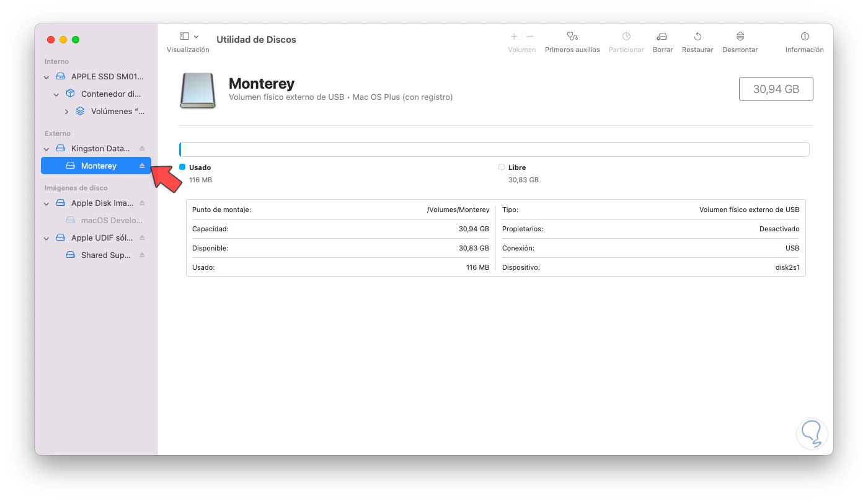868x501 pixels.
Task: Select the macOS Develo... volume
Action: click(x=96, y=220)
